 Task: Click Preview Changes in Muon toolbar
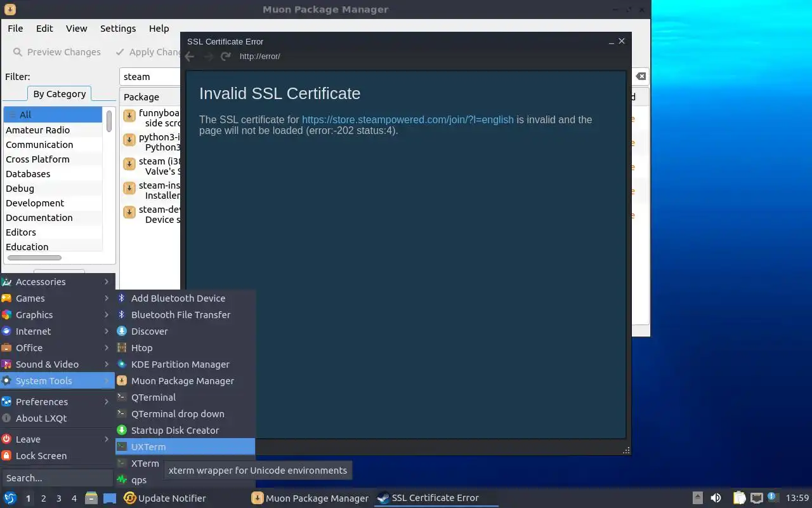pyautogui.click(x=56, y=52)
